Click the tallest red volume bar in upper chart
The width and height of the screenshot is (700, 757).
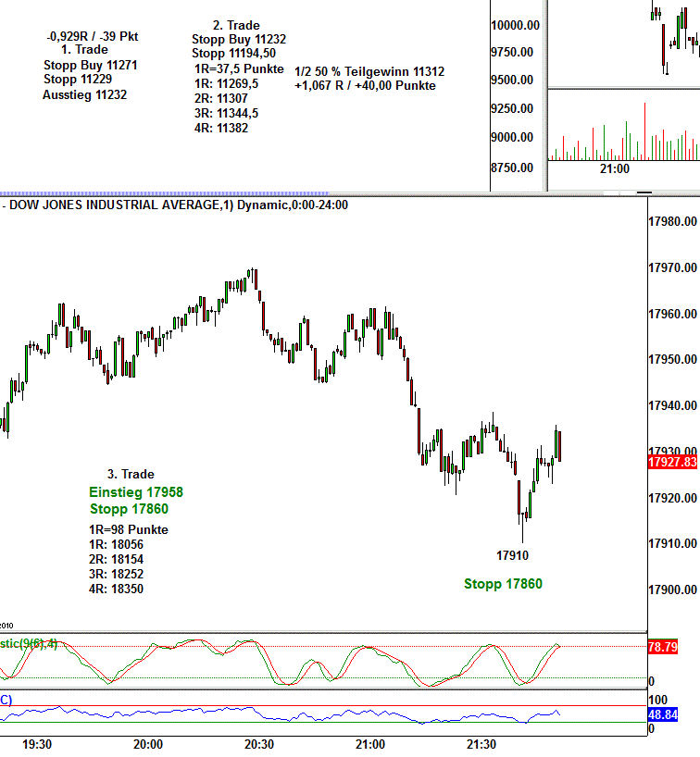pos(644,131)
